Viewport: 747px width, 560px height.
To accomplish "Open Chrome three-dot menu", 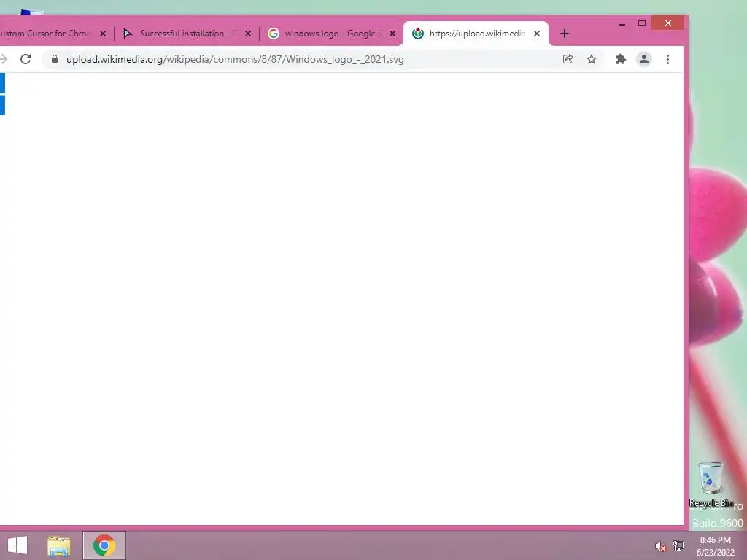I will coord(667,59).
